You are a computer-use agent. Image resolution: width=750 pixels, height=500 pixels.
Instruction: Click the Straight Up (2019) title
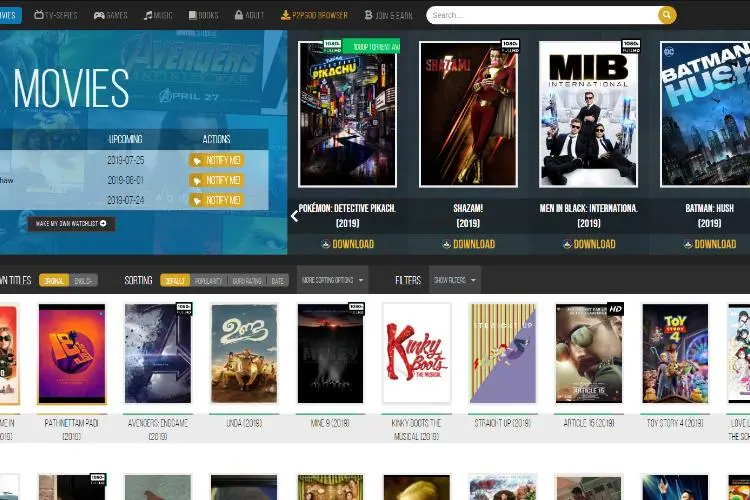(x=503, y=423)
